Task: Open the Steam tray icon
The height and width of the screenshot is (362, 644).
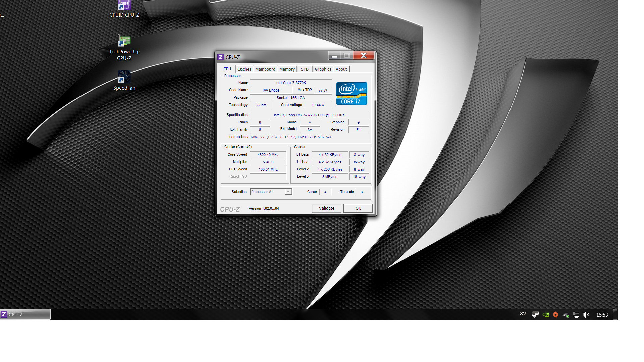Action: click(535, 315)
